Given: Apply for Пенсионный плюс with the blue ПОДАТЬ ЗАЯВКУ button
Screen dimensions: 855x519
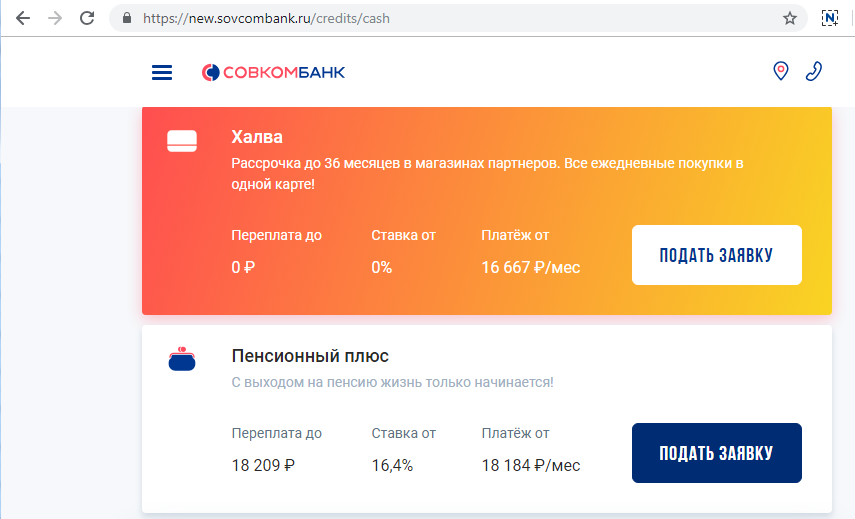Looking at the screenshot, I should 716,453.
